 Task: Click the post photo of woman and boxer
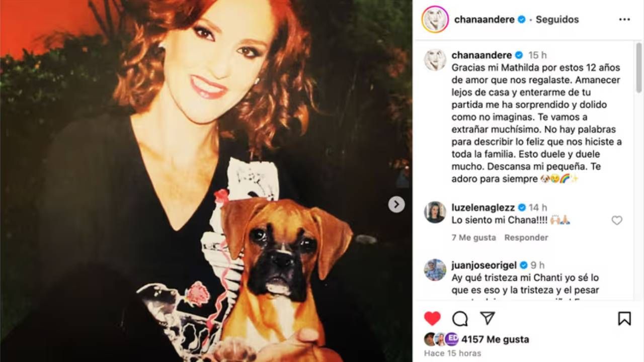[206, 181]
